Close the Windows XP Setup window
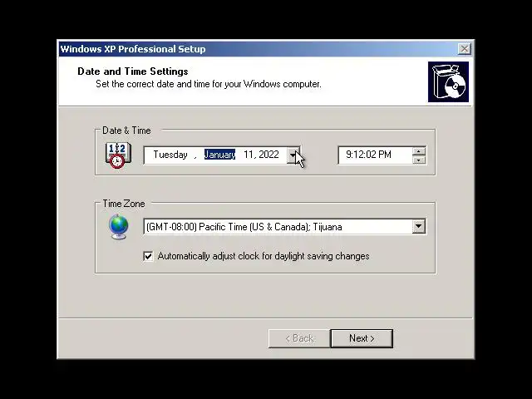This screenshot has height=399, width=532. tap(464, 49)
